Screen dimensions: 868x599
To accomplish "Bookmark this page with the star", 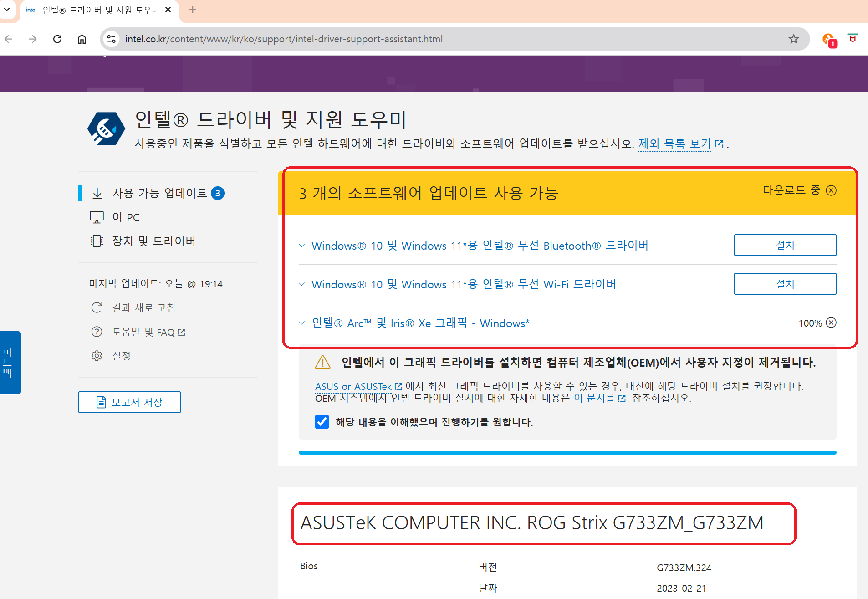I will pyautogui.click(x=794, y=39).
